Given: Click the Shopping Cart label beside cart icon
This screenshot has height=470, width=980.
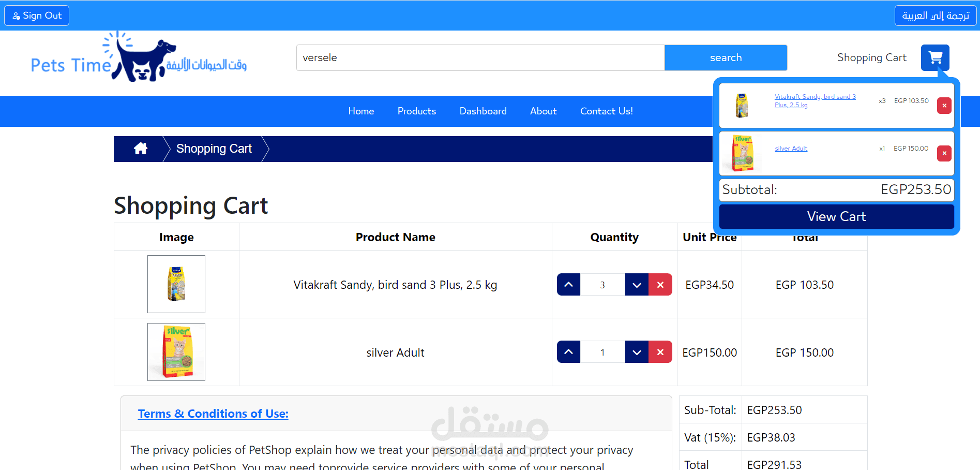Looking at the screenshot, I should [872, 57].
